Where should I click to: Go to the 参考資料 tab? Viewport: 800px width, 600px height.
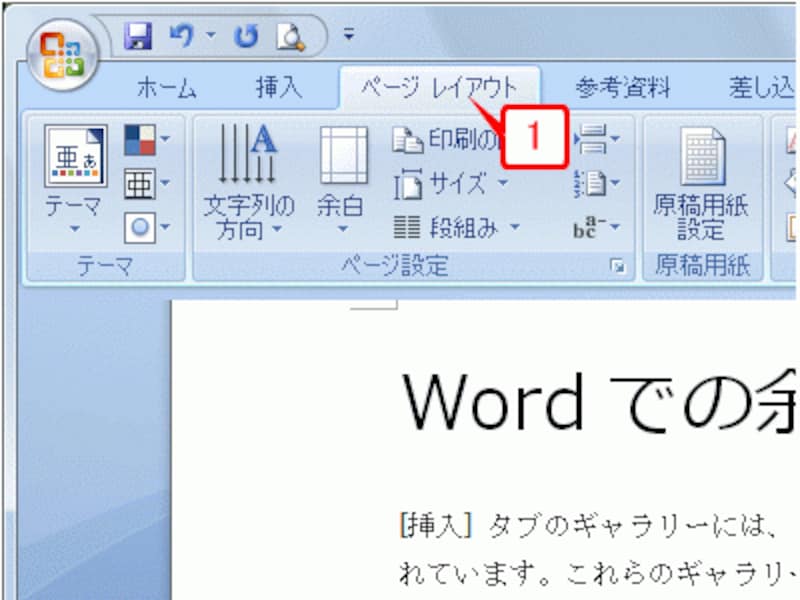622,88
